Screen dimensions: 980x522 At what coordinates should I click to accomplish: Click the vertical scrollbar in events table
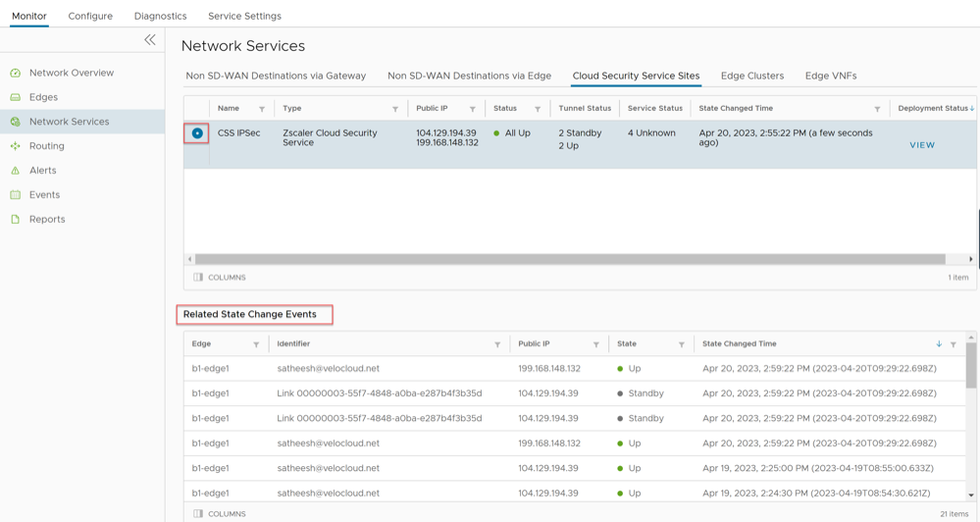971,366
